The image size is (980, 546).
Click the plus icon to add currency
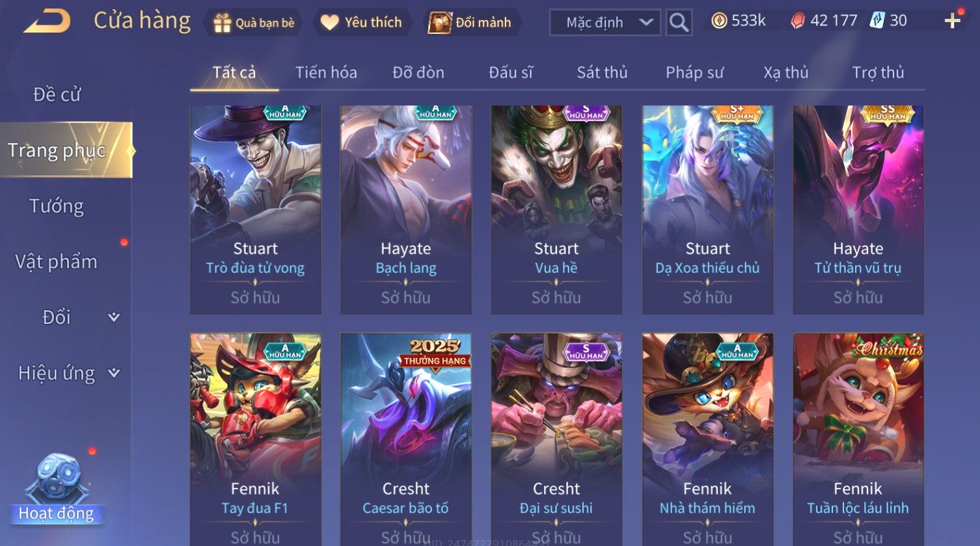pos(952,21)
